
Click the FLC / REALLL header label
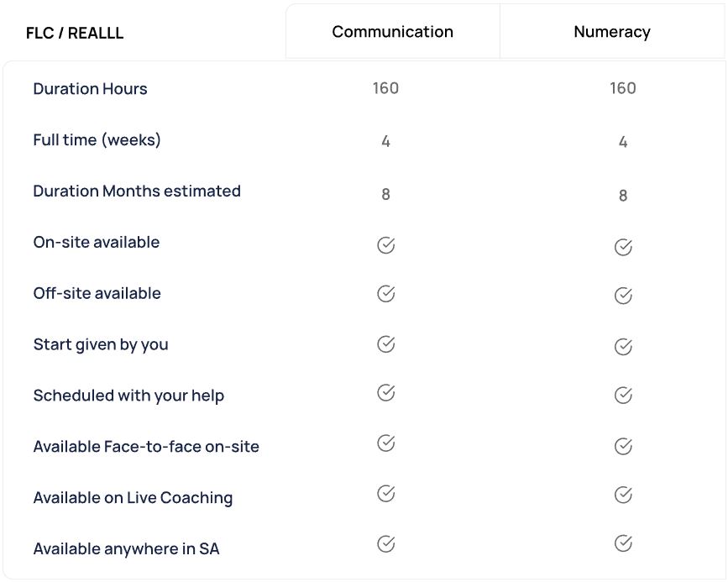pyautogui.click(x=75, y=34)
